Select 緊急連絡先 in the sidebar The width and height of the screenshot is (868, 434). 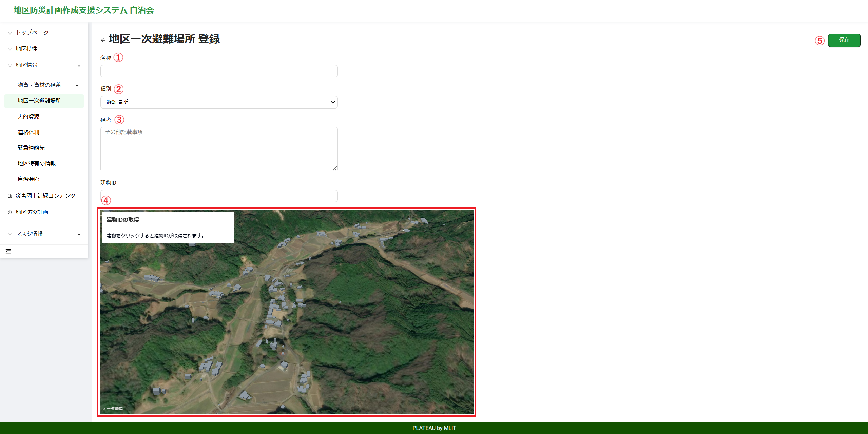point(31,148)
